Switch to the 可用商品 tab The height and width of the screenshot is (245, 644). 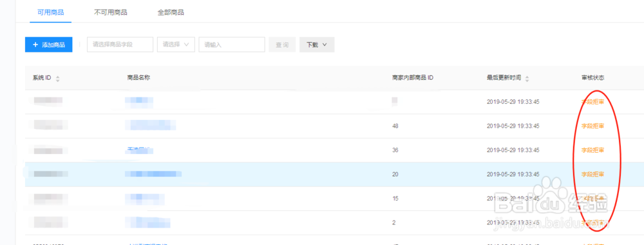coord(50,12)
